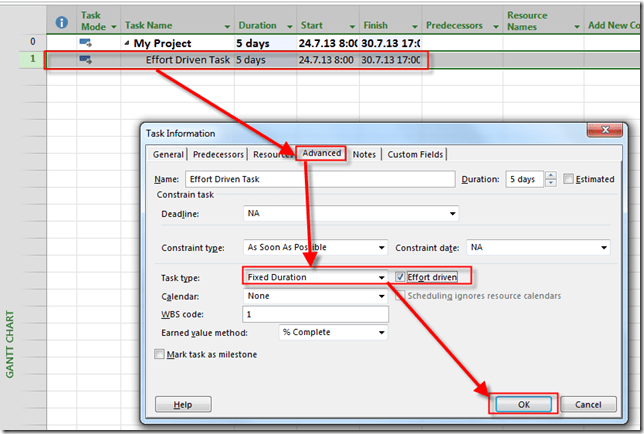Confirm the dialog with OK

coord(522,404)
